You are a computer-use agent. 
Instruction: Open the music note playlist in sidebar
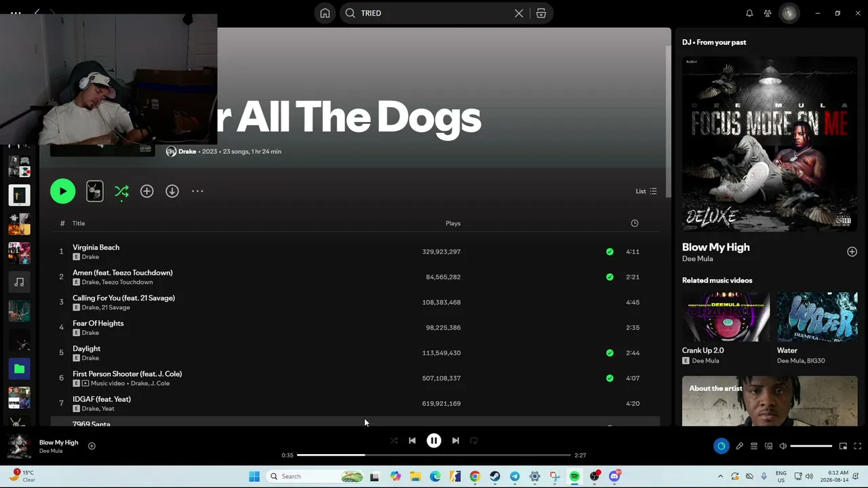tap(19, 282)
